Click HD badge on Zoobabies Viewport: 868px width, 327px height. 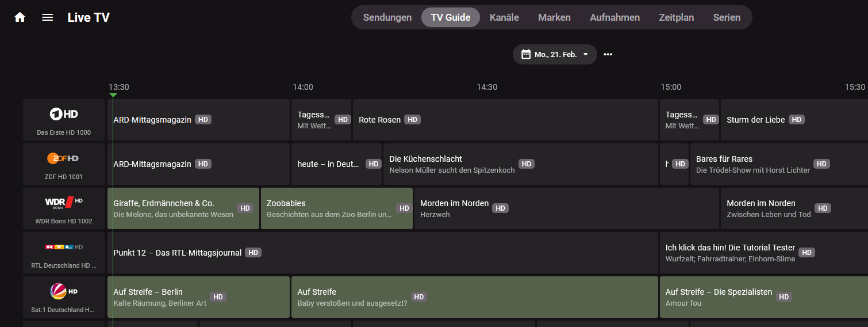tap(404, 208)
